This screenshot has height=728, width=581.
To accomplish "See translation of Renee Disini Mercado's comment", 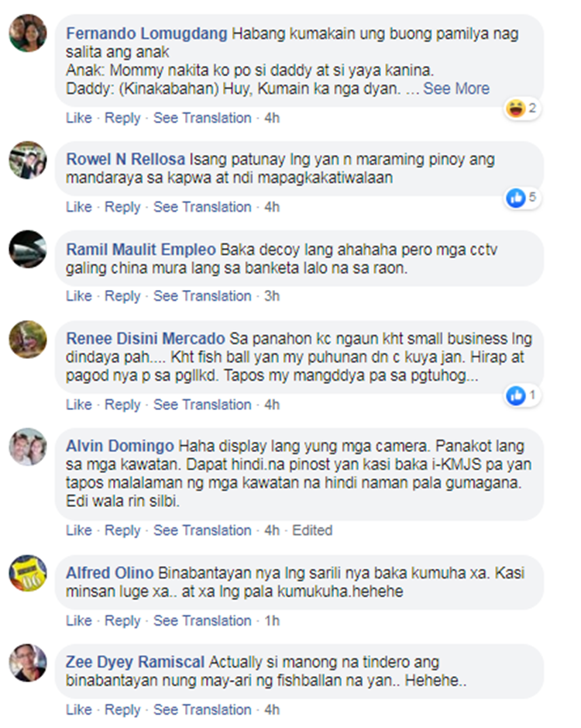I will [x=202, y=405].
